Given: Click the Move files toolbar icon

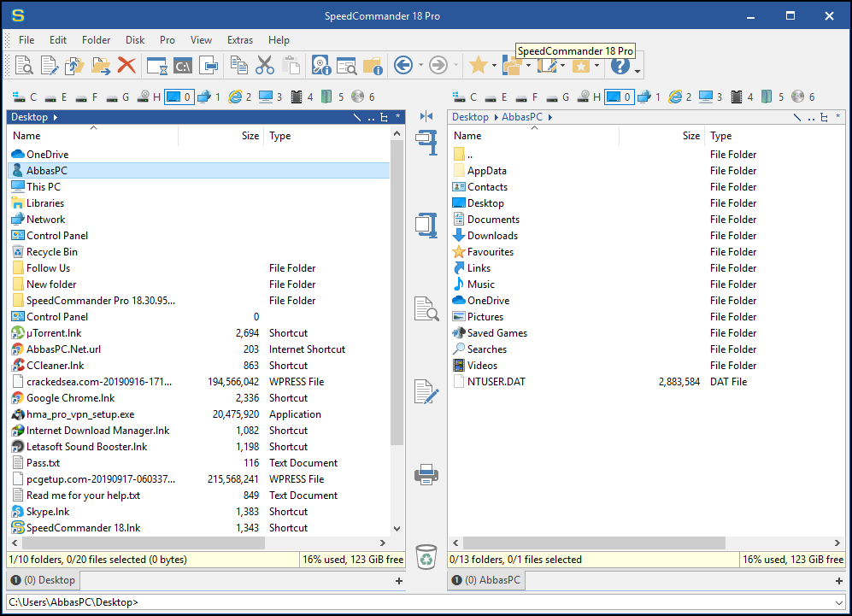Looking at the screenshot, I should (101, 66).
